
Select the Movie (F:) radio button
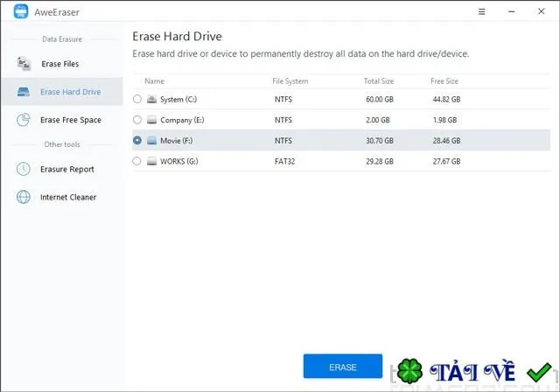(137, 140)
